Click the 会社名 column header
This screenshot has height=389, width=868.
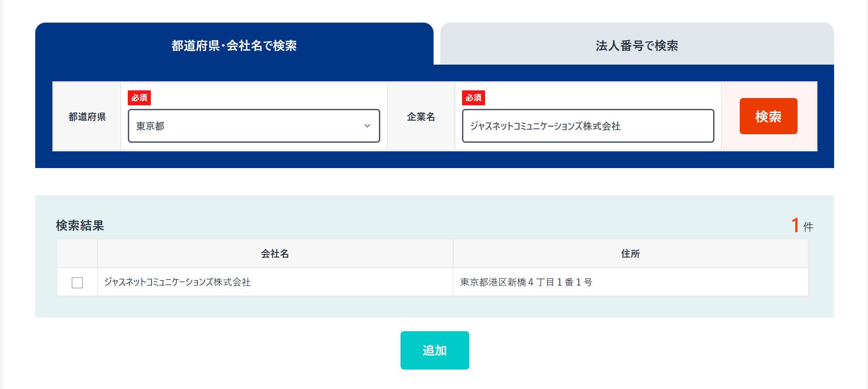275,253
